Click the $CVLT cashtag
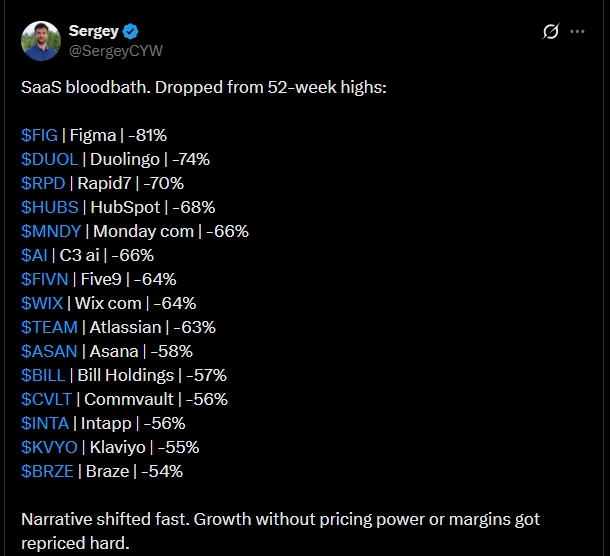 tap(46, 399)
